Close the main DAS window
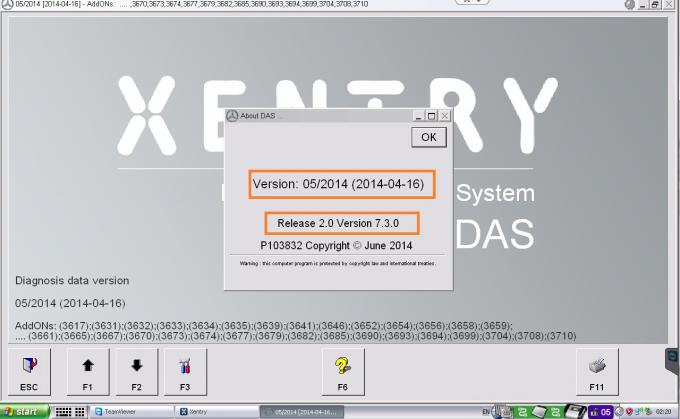 (669, 5)
